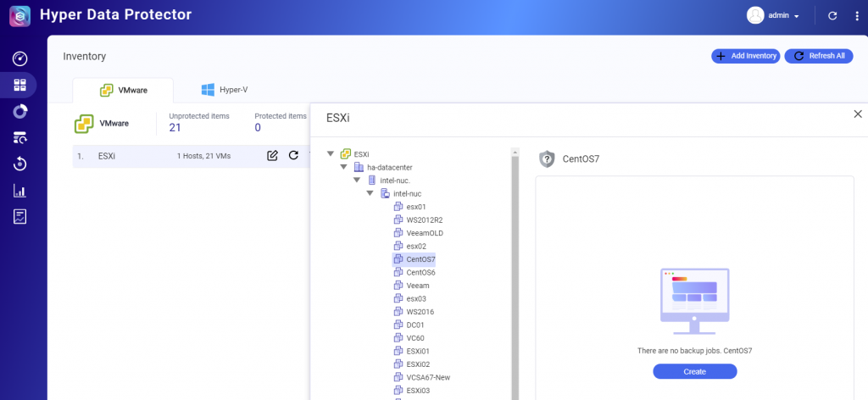868x400 pixels.
Task: Click the scrollbar up arrow in tree
Action: pyautogui.click(x=515, y=152)
